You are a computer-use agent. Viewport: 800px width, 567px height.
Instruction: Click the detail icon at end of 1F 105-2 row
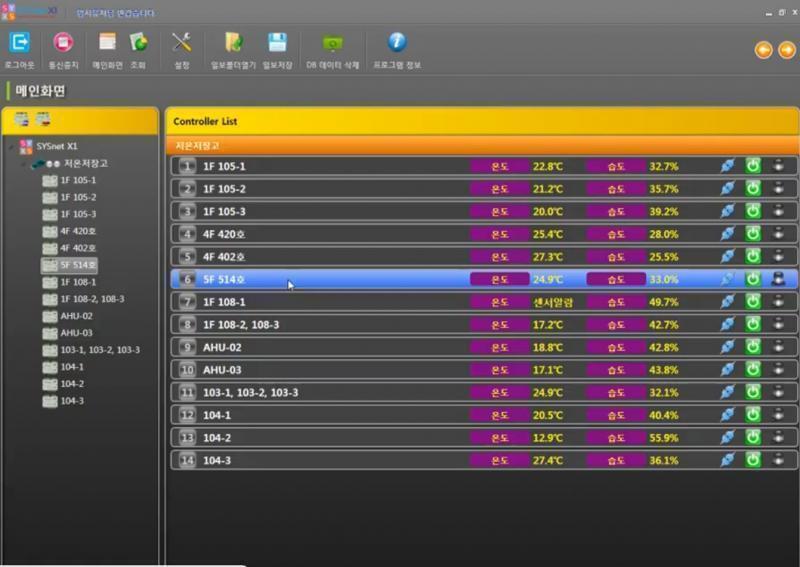click(778, 188)
